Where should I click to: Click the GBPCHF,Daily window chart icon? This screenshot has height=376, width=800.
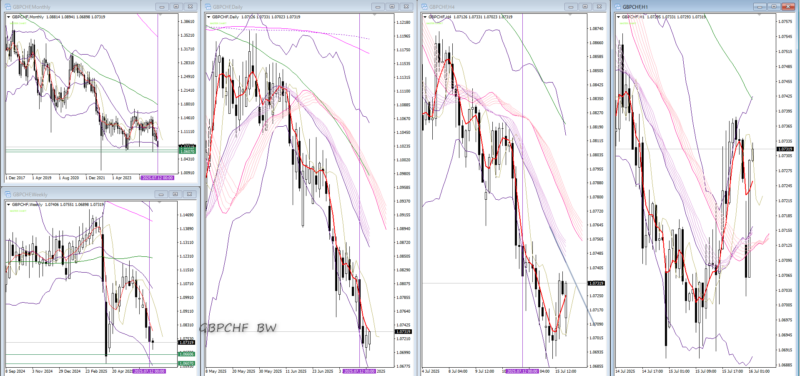[208, 7]
